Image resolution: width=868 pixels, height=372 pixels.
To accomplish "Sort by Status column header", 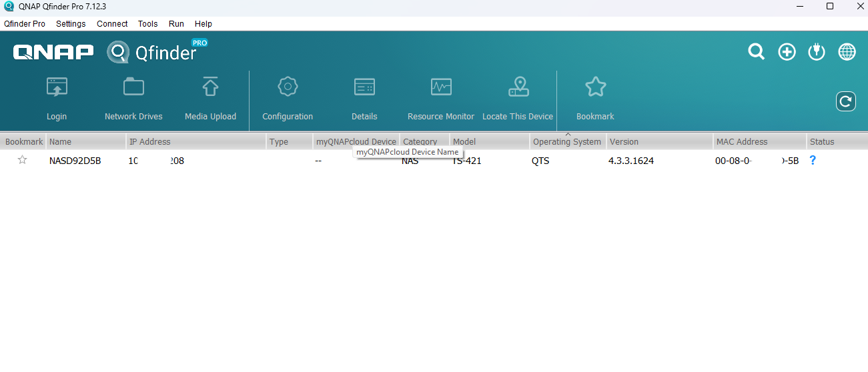I will click(837, 141).
